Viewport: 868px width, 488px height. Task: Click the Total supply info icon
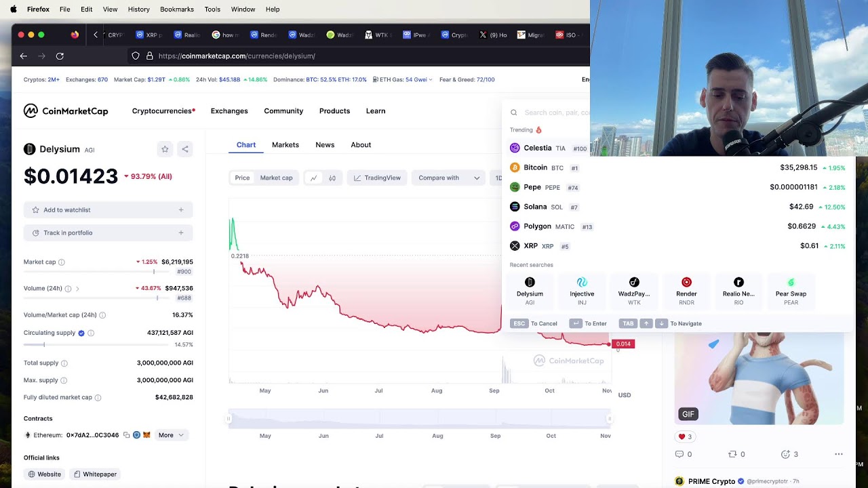click(x=64, y=363)
